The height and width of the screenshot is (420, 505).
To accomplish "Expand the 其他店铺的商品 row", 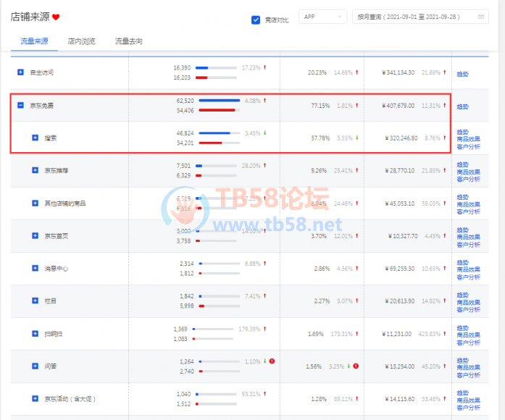I will [35, 203].
